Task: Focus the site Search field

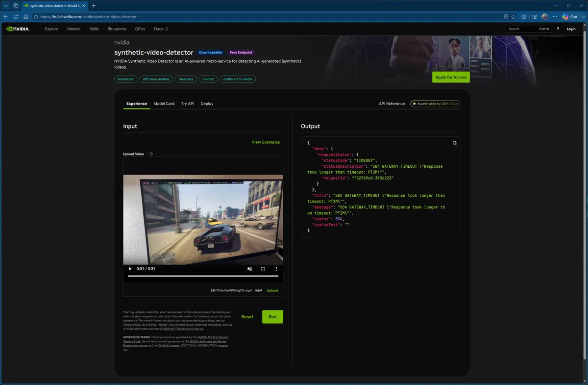Action: pyautogui.click(x=529, y=29)
